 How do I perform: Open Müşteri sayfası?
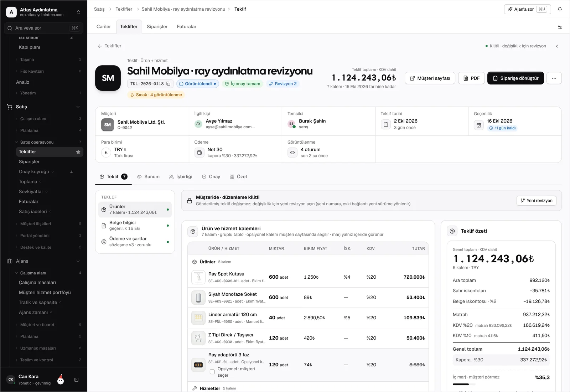(x=430, y=78)
